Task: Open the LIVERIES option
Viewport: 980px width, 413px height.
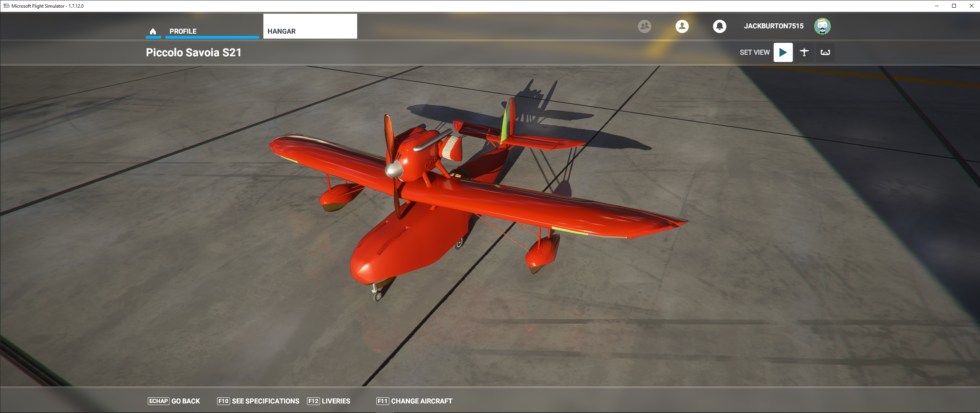Action: pos(329,401)
